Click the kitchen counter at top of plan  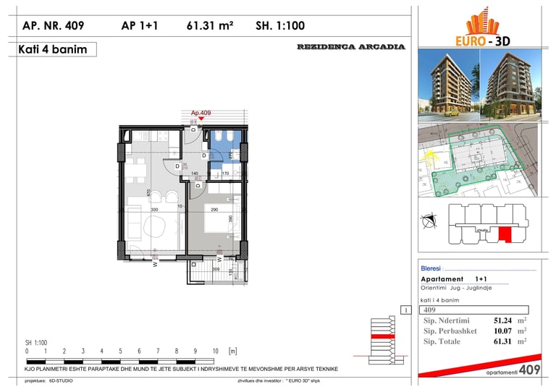click(156, 137)
